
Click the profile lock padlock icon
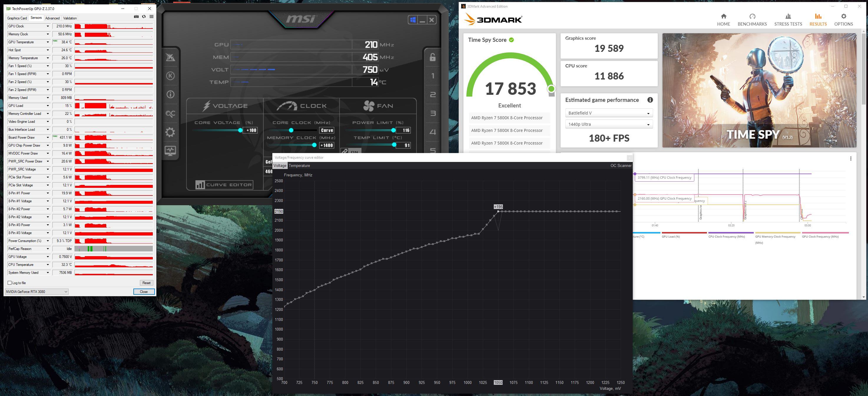[x=433, y=57]
